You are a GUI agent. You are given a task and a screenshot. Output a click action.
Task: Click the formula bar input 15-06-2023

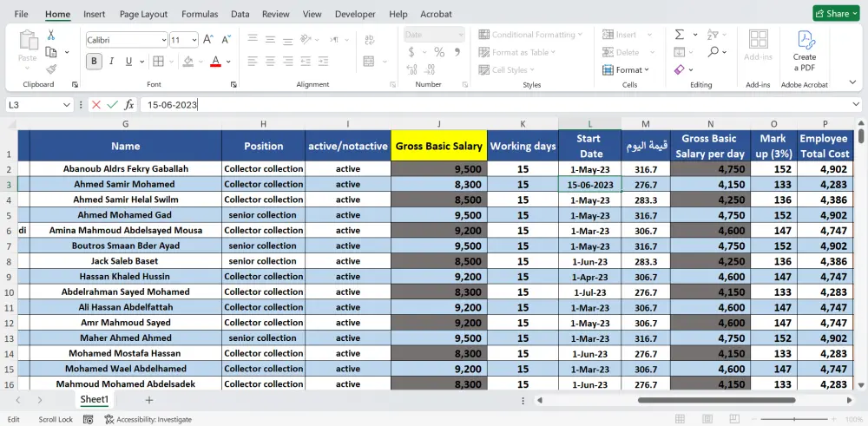[493, 105]
